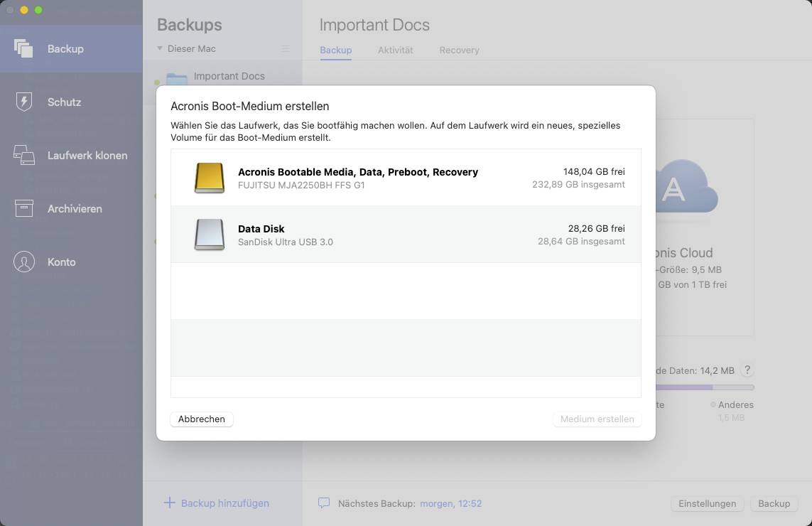Click the Backup sidebar icon
The width and height of the screenshot is (812, 526).
pyautogui.click(x=23, y=48)
